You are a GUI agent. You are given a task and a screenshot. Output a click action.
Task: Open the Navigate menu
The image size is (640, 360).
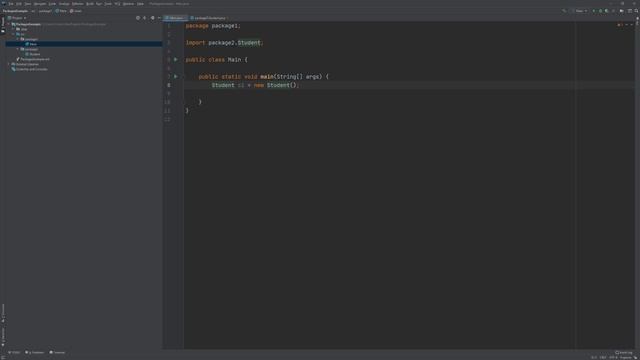(40, 4)
